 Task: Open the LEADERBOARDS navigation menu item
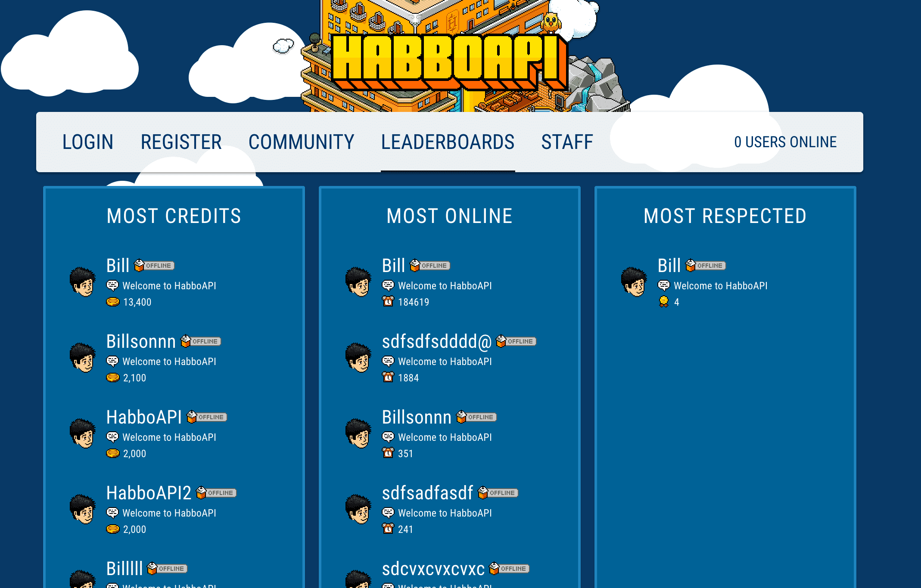tap(447, 142)
